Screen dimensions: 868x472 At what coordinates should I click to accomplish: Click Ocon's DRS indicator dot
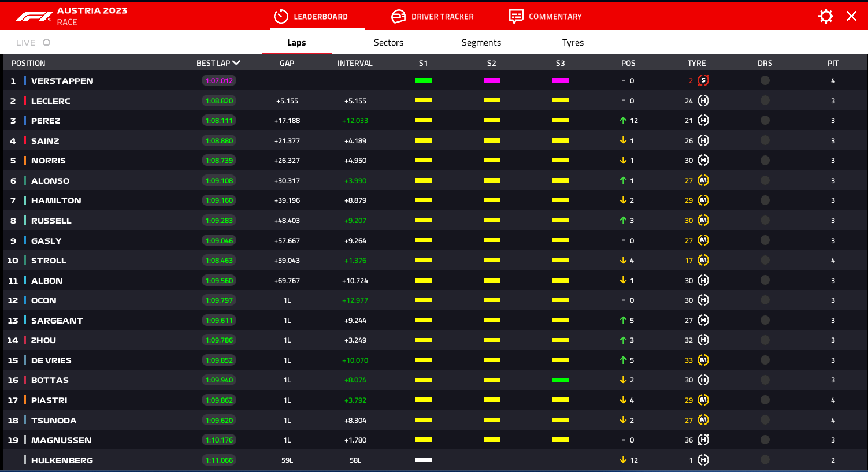(x=765, y=300)
